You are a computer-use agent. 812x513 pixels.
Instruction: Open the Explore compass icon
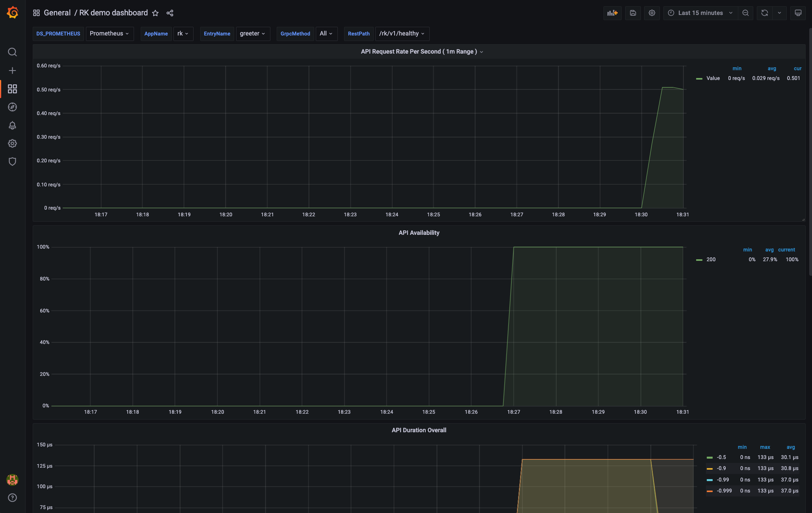pyautogui.click(x=13, y=107)
